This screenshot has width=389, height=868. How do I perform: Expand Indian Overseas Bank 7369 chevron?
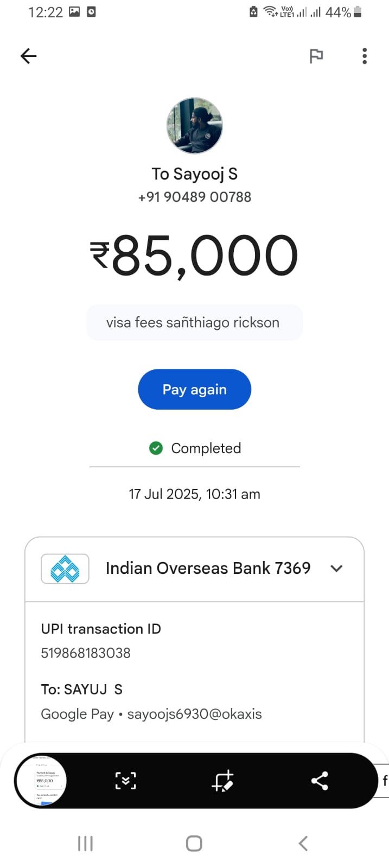coord(336,569)
